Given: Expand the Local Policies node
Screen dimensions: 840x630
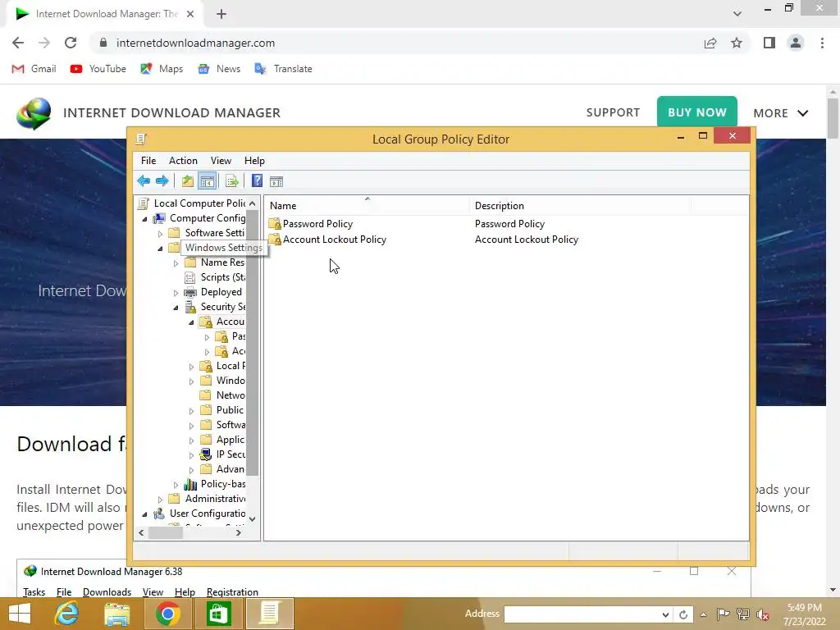Looking at the screenshot, I should [x=191, y=367].
